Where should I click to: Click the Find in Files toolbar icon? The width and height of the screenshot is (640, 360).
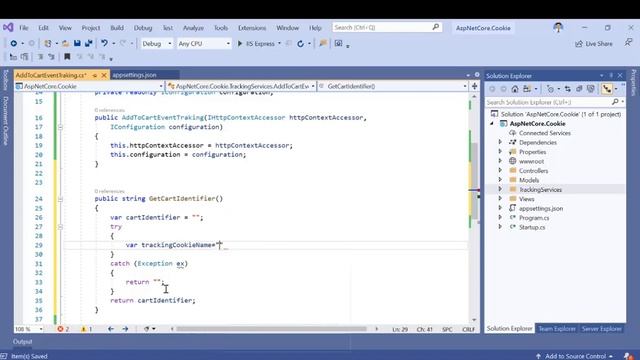pos(323,43)
